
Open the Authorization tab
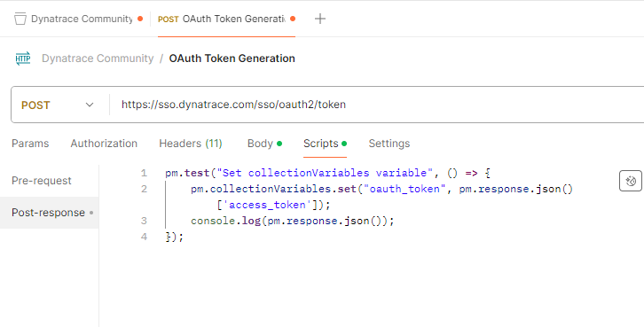tap(104, 144)
